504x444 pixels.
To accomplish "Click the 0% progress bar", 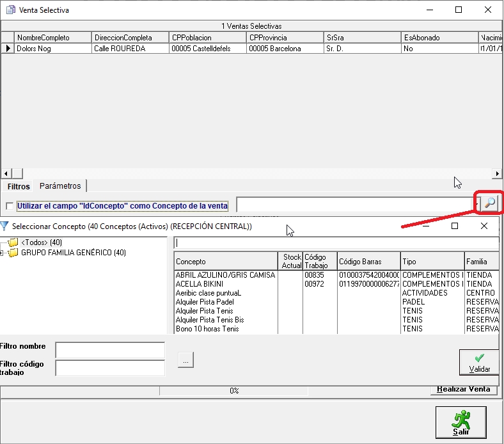I will pos(234,391).
